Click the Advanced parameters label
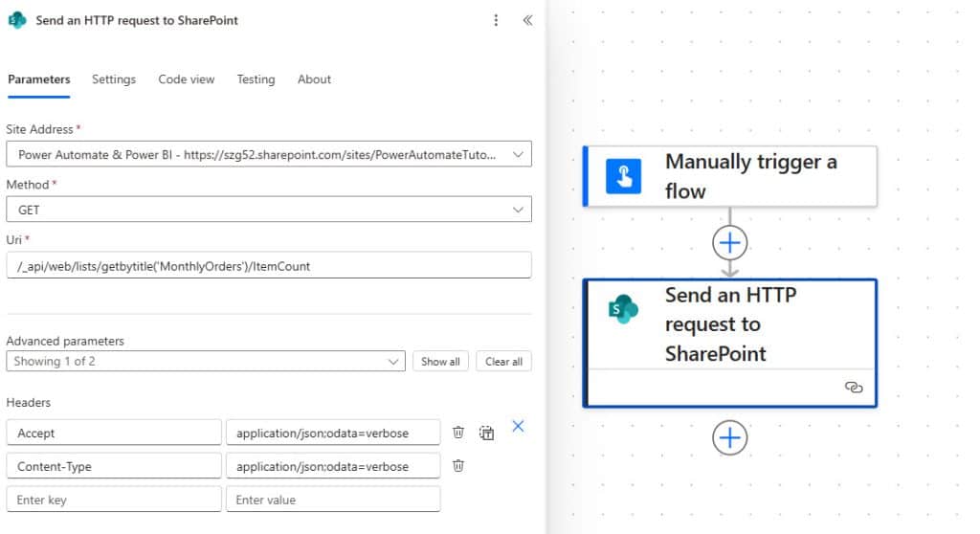The width and height of the screenshot is (980, 534). pyautogui.click(x=65, y=341)
